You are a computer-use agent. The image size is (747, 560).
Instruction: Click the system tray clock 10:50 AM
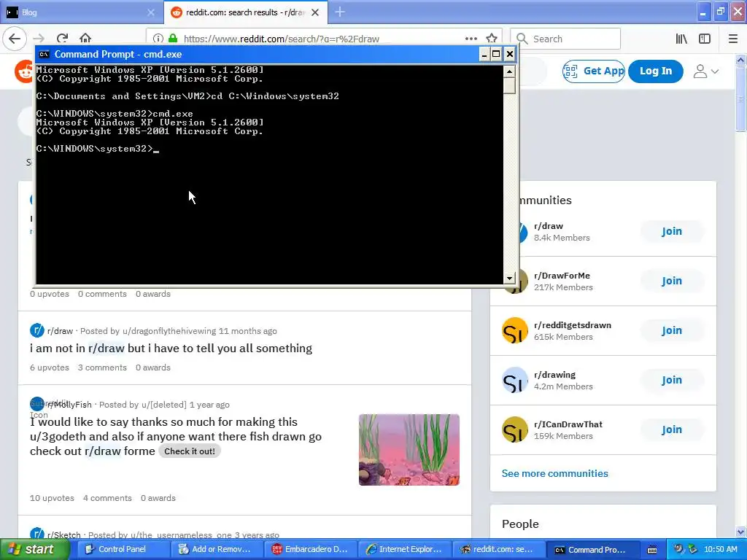pyautogui.click(x=720, y=550)
